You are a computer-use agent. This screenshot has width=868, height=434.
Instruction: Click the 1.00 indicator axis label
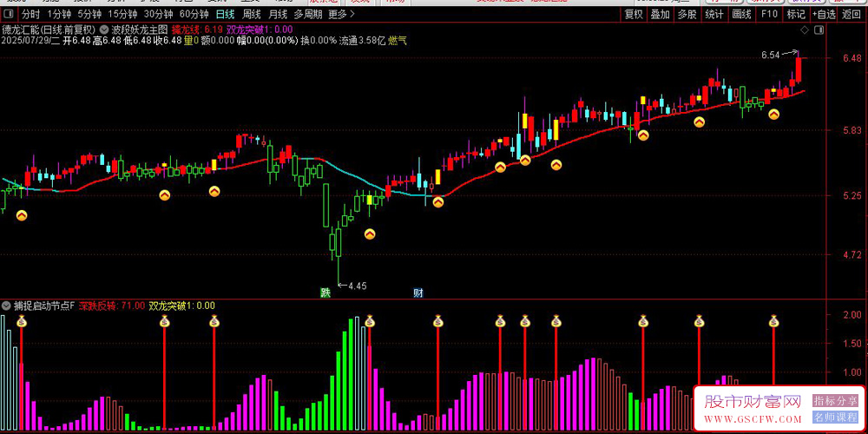851,372
